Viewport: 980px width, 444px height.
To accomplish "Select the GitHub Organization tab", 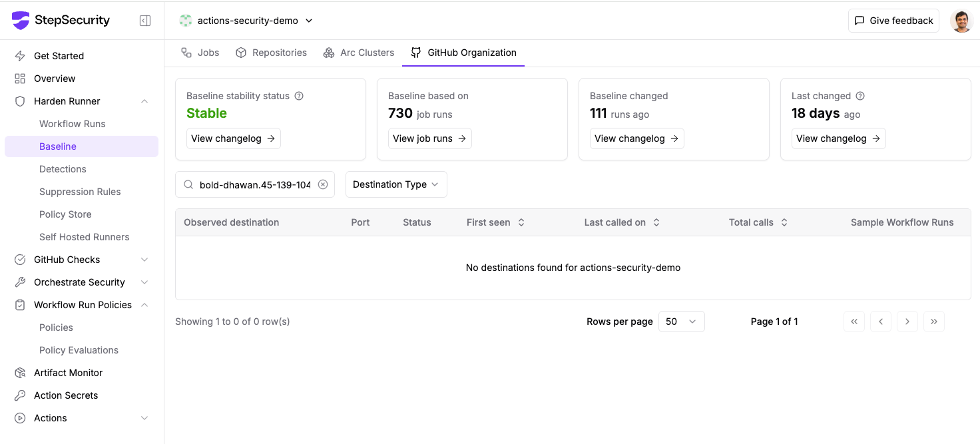I will [463, 53].
